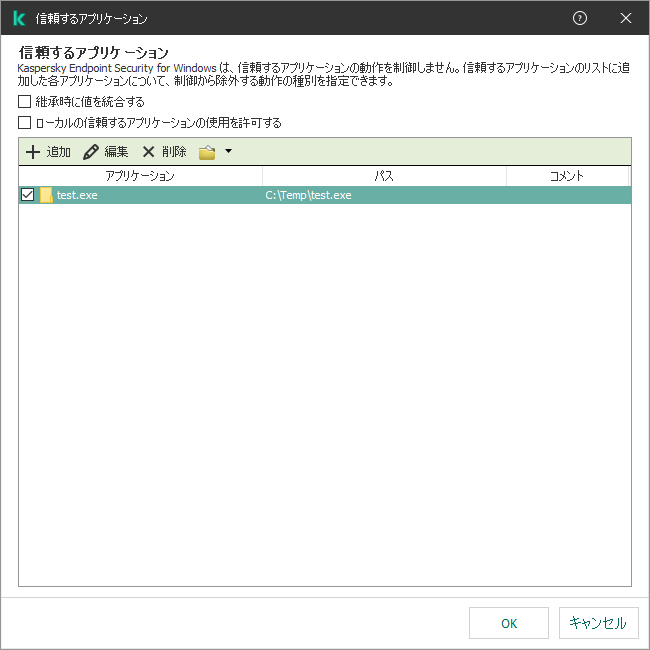Click the test.exe file icon

point(46,195)
